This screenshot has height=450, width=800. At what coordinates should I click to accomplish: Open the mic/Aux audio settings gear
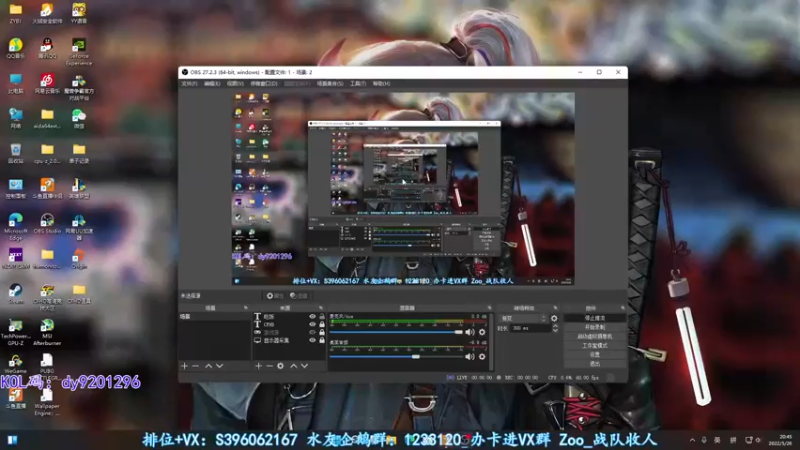click(x=482, y=332)
